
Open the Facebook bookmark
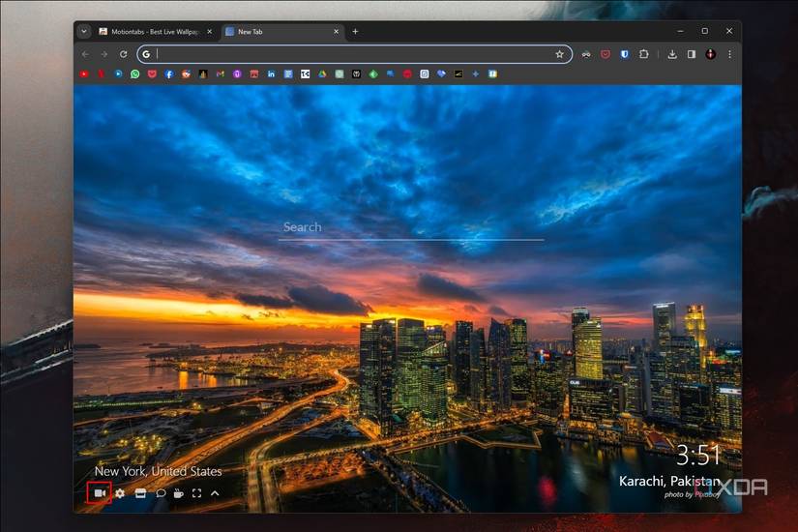169,74
